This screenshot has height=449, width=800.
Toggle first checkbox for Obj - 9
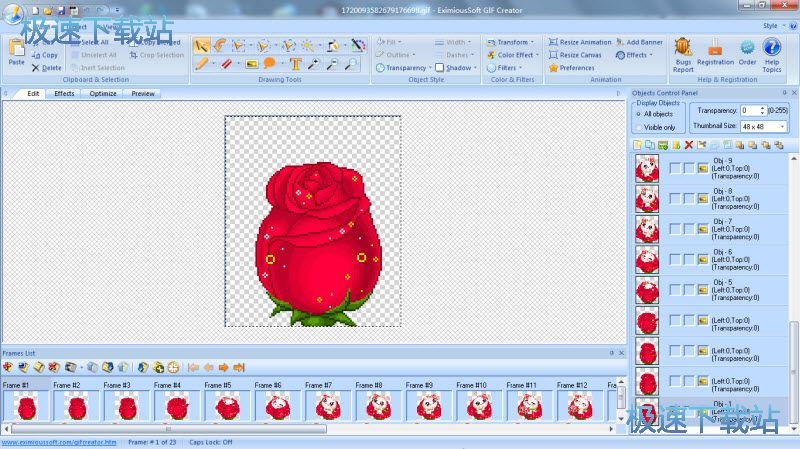(674, 167)
